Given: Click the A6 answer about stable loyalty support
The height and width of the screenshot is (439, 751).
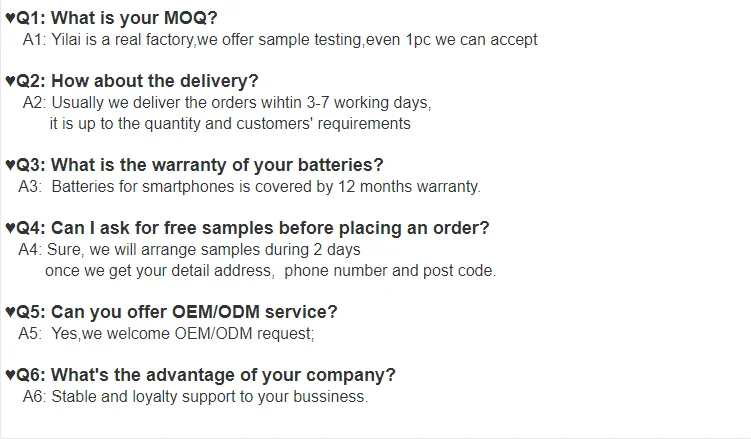Looking at the screenshot, I should coord(196,396).
